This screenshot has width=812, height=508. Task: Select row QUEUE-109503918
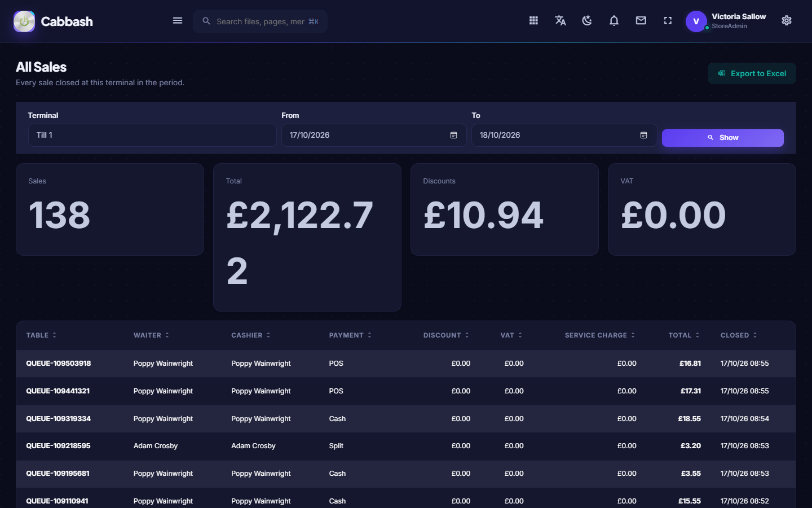pyautogui.click(x=406, y=364)
